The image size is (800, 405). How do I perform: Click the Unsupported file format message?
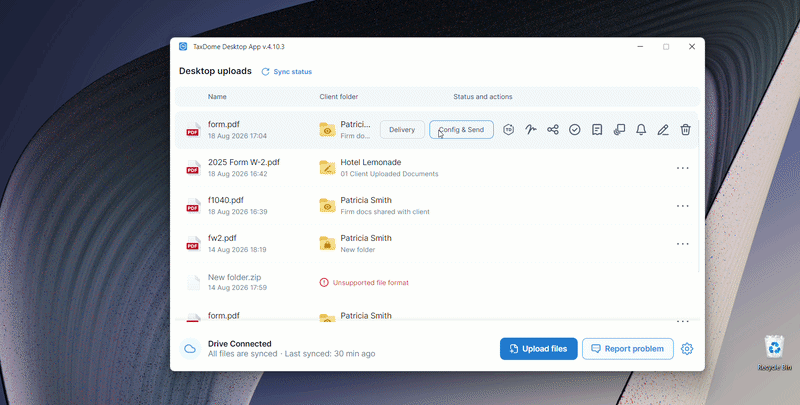[x=371, y=282]
